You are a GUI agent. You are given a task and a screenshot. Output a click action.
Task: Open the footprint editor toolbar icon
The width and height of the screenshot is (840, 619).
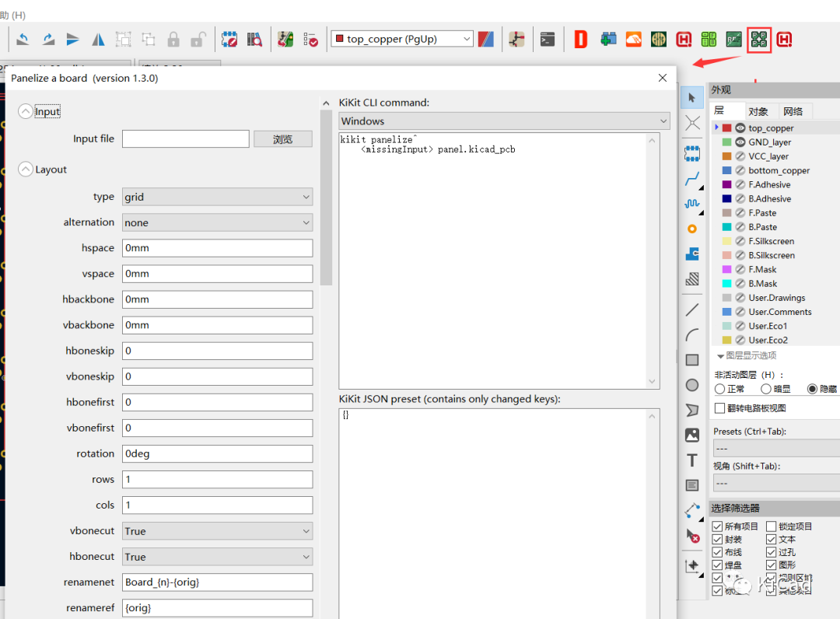click(229, 39)
